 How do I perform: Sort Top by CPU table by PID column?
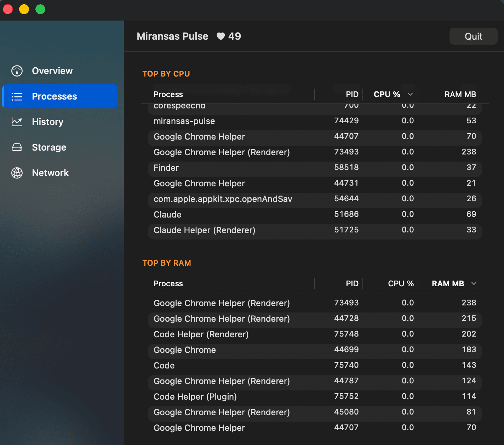click(x=352, y=94)
